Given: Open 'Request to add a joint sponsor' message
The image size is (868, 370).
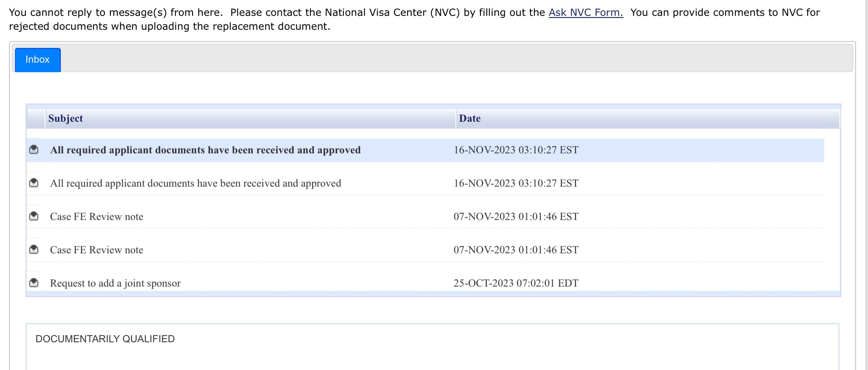Looking at the screenshot, I should [115, 284].
